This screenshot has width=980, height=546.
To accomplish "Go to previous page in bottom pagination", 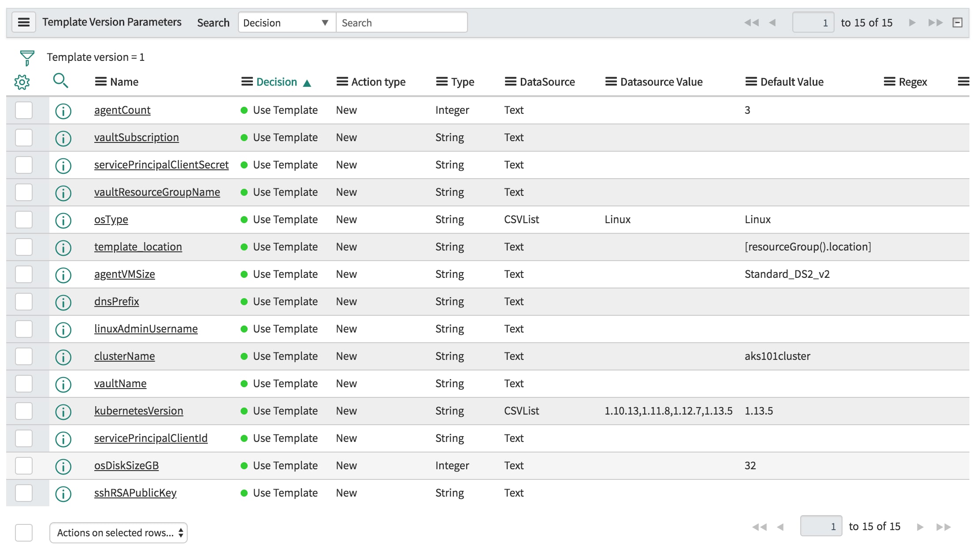I will pos(780,527).
